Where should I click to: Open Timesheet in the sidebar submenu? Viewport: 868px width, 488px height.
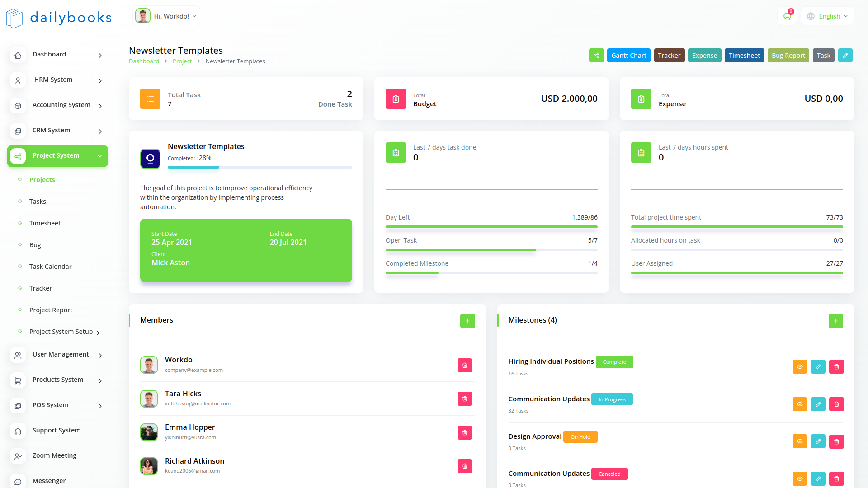click(x=45, y=223)
